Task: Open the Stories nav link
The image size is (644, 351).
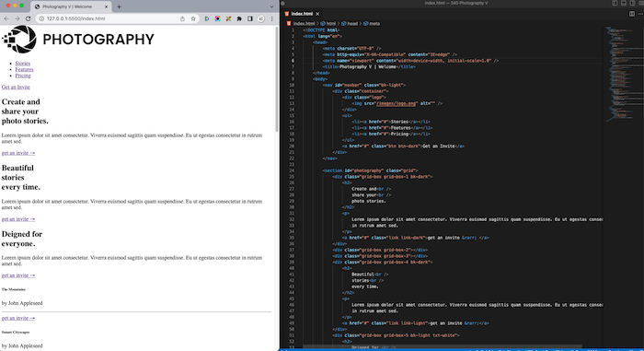Action: pos(23,64)
